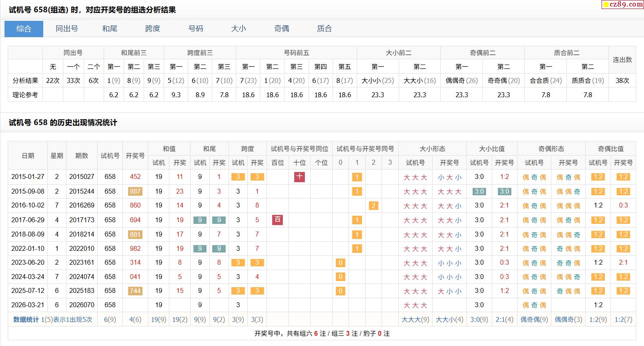Click the highlighted 744 draw number
This screenshot has height=346, width=644.
(135, 291)
